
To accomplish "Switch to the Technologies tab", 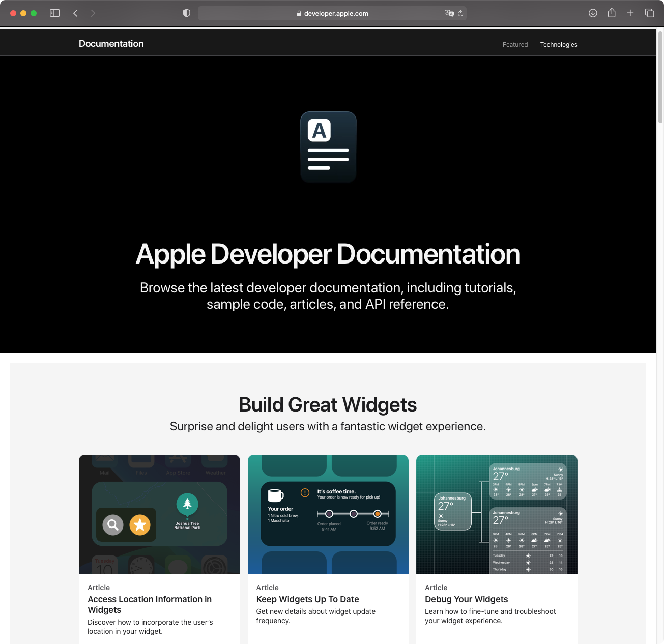I will [x=559, y=45].
